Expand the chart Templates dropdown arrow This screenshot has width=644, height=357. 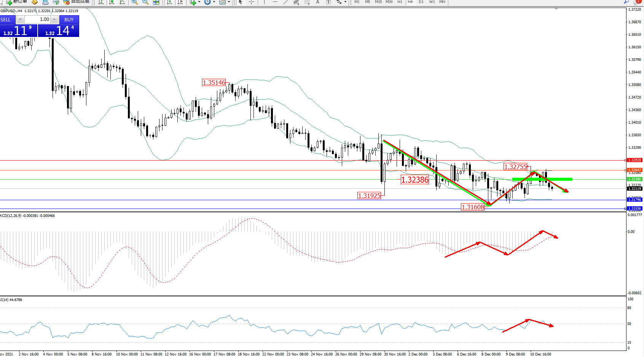point(229,2)
